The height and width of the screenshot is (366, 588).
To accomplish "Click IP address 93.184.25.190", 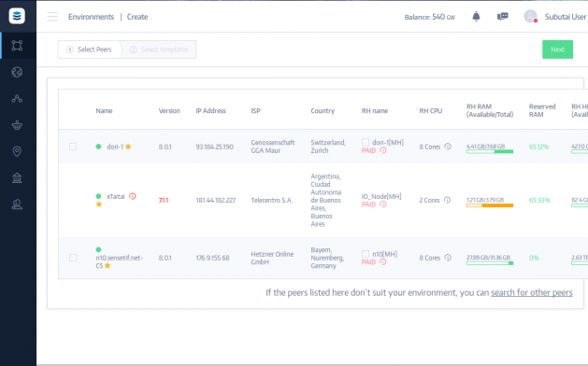I will [214, 147].
